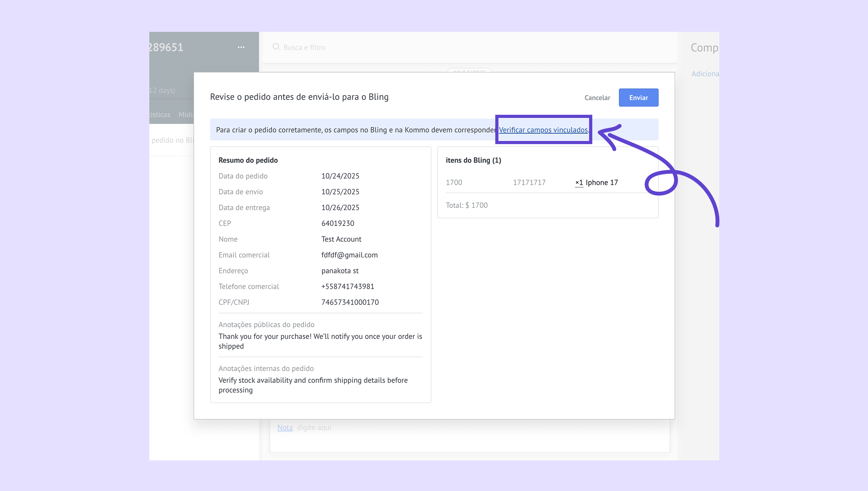The width and height of the screenshot is (868, 491).
Task: Click the blue Enviar button
Action: point(638,98)
